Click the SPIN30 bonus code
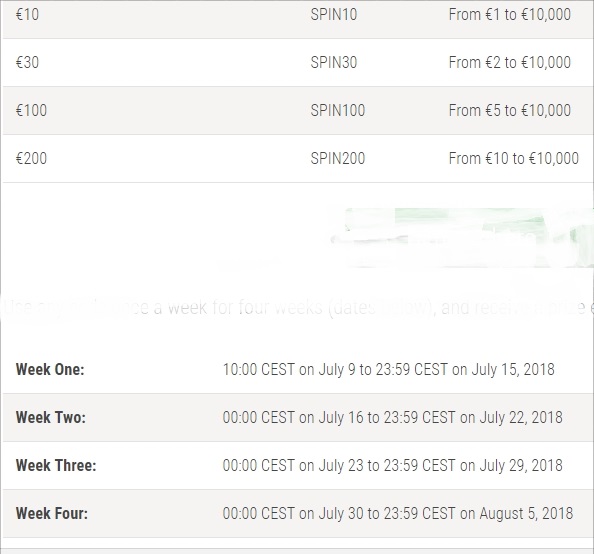 [x=334, y=63]
